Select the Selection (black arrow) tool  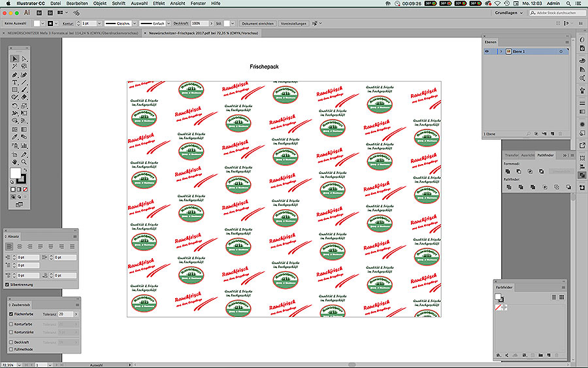(14, 59)
